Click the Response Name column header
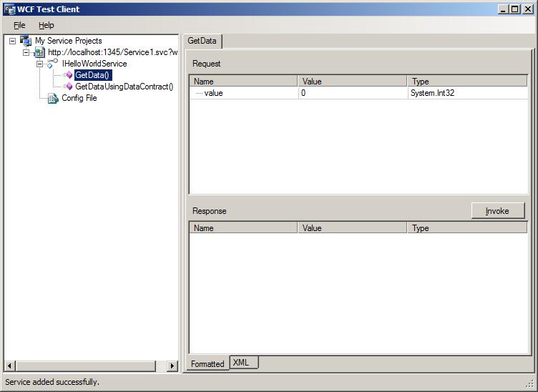The height and width of the screenshot is (392, 538). click(243, 228)
